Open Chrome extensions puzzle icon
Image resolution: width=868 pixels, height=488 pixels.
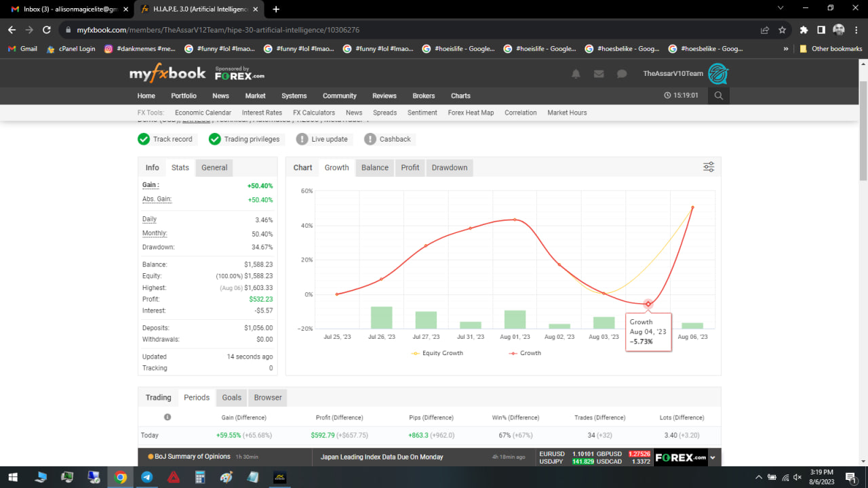click(x=804, y=30)
